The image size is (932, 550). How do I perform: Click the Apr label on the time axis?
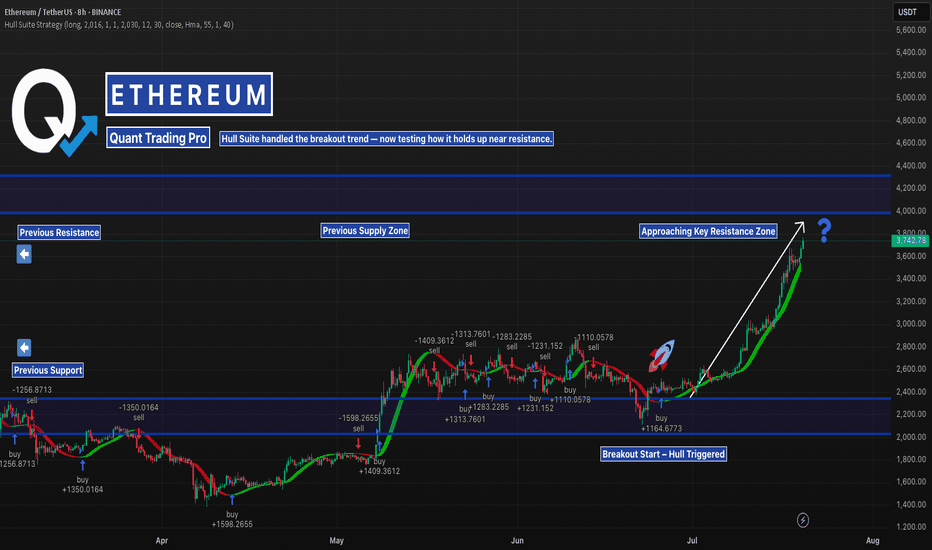pyautogui.click(x=162, y=540)
